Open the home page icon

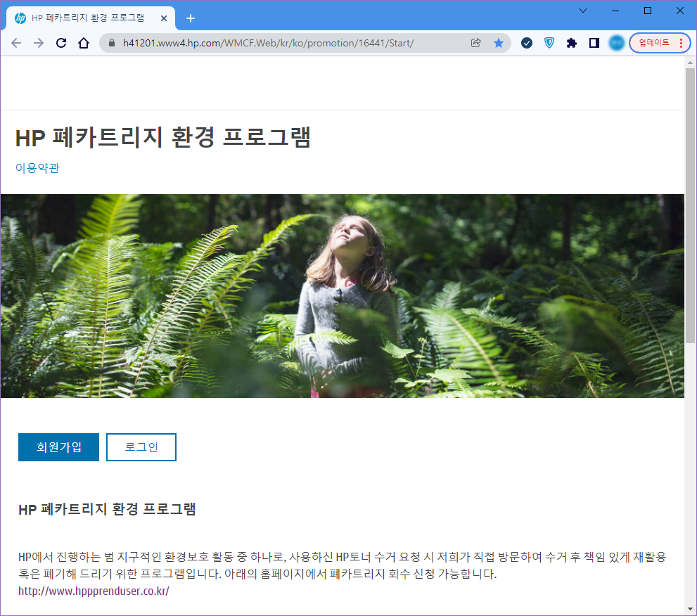click(x=84, y=43)
